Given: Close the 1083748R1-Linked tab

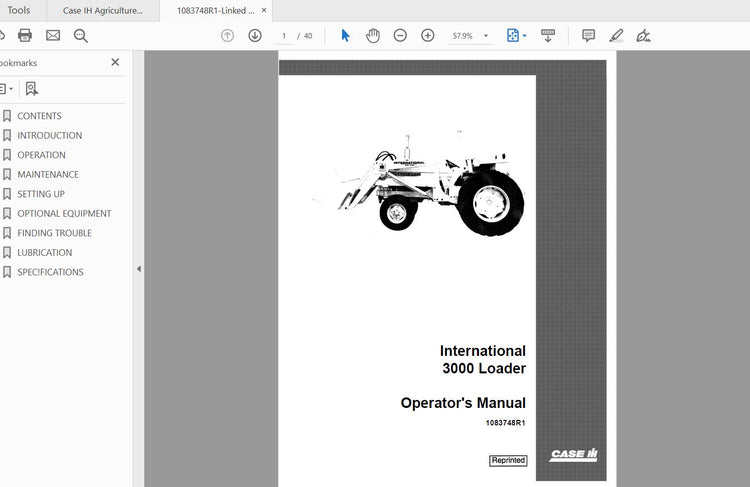Looking at the screenshot, I should tap(264, 10).
